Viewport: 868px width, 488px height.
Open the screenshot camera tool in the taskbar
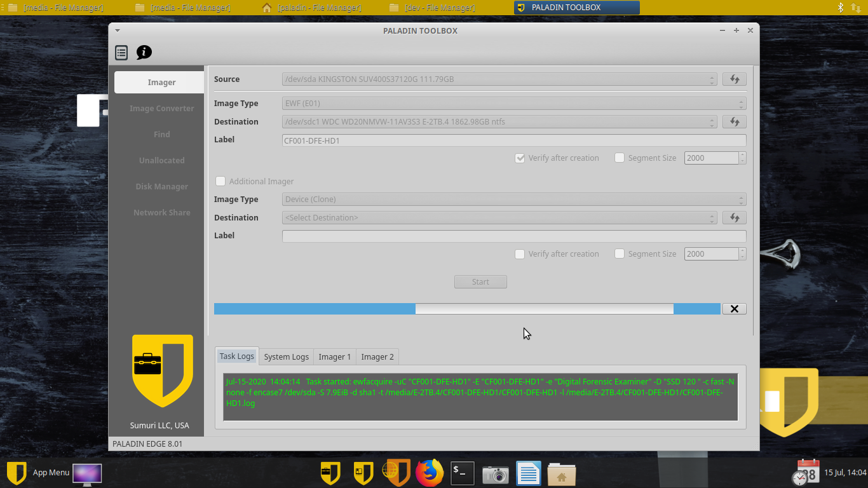tap(495, 473)
